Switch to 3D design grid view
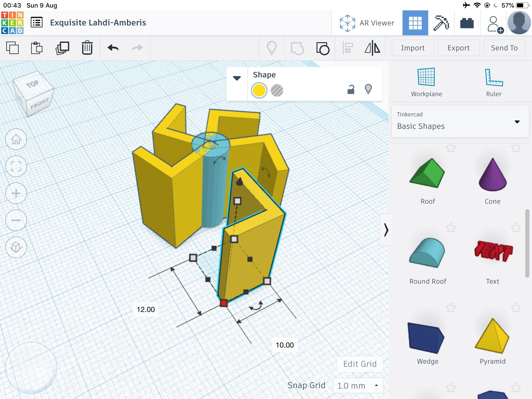This screenshot has height=399, width=532. pos(415,23)
